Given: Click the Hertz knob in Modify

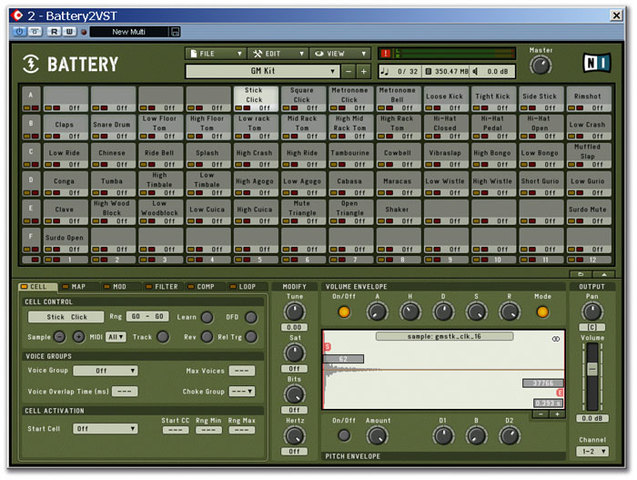Looking at the screenshot, I should 294,436.
